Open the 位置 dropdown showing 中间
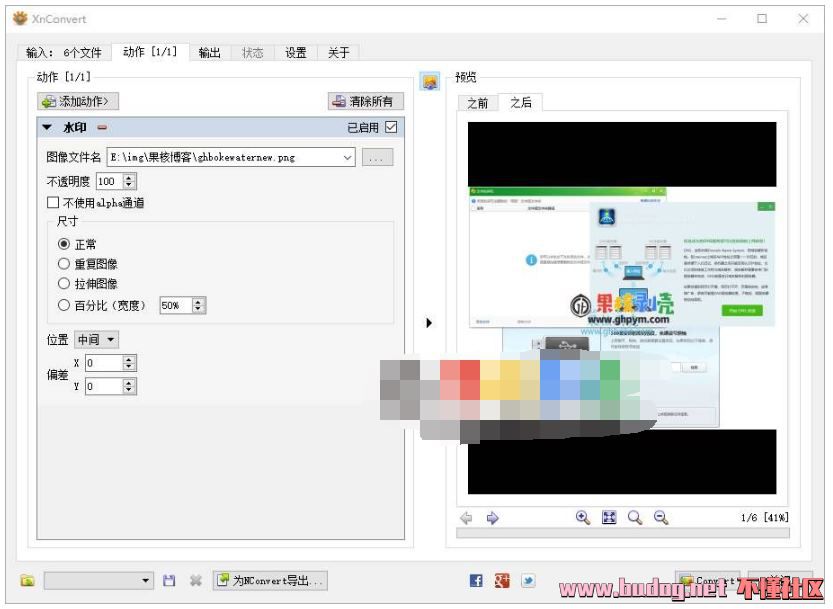 (97, 340)
